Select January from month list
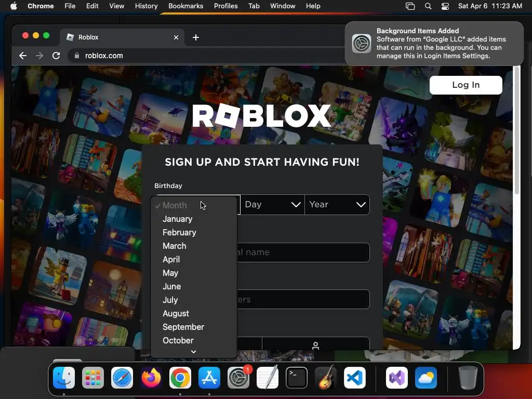The width and height of the screenshot is (532, 399). click(193, 219)
